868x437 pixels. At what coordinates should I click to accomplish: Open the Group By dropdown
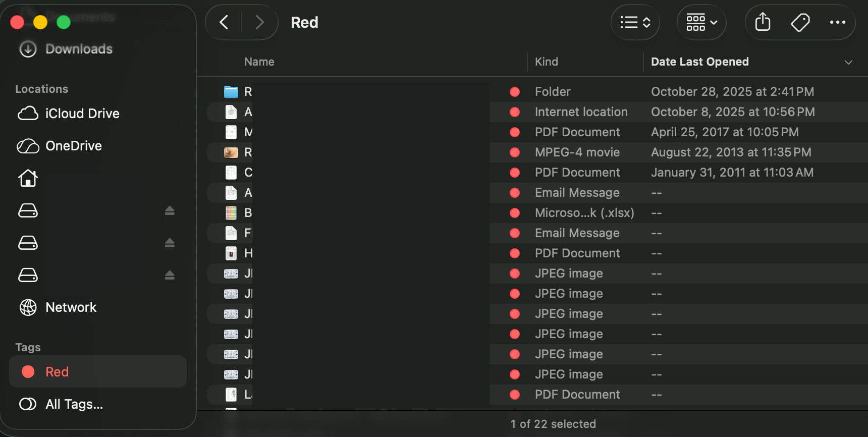click(x=701, y=22)
